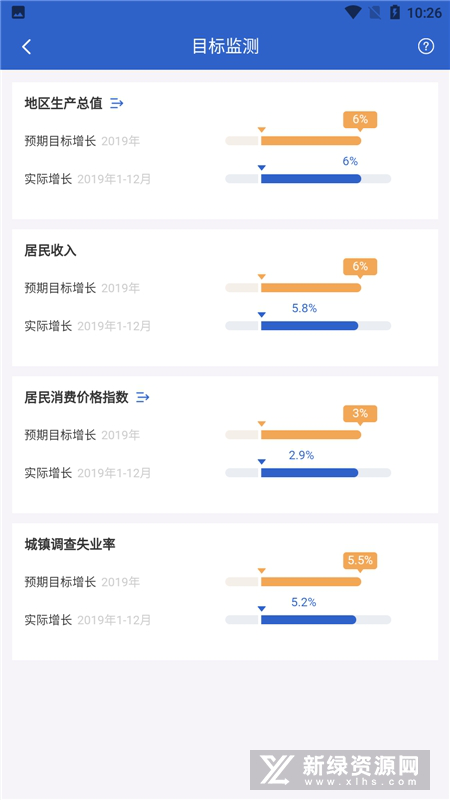Image resolution: width=450 pixels, height=800 pixels.
Task: Tap the 目标监测 page title
Action: 225,46
